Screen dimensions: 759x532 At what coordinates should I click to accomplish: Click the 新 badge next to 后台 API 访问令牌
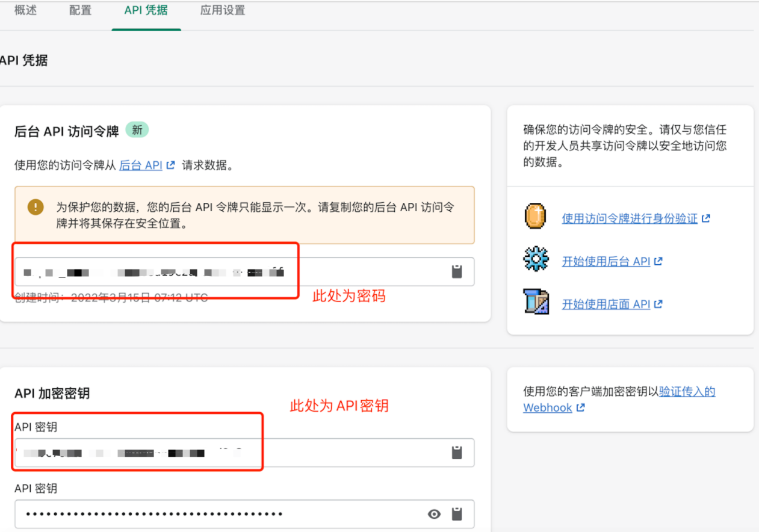(x=137, y=129)
